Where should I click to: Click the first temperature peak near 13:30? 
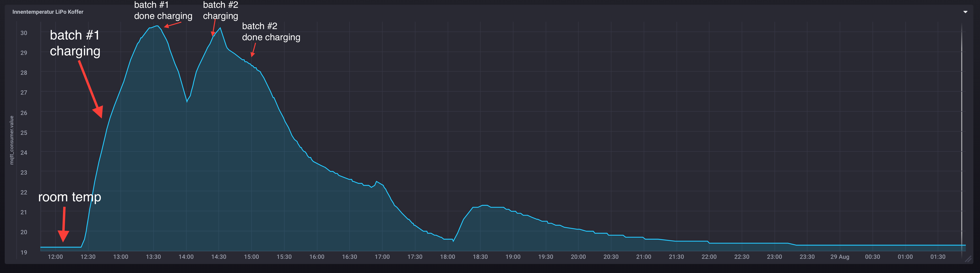coord(157,26)
